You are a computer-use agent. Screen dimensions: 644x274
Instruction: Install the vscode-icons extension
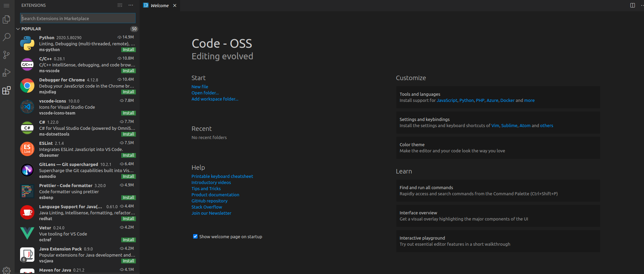[128, 113]
